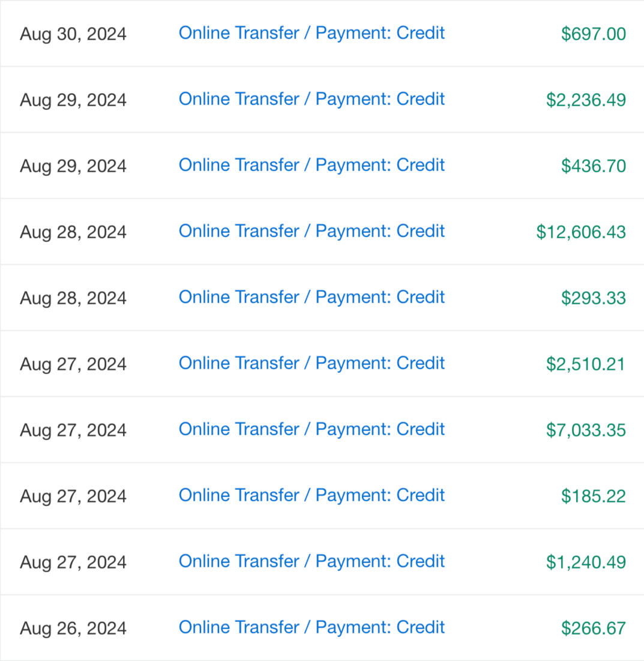This screenshot has height=661, width=644.
Task: Open the Online Transfer link beside $2,236.49
Action: point(311,99)
